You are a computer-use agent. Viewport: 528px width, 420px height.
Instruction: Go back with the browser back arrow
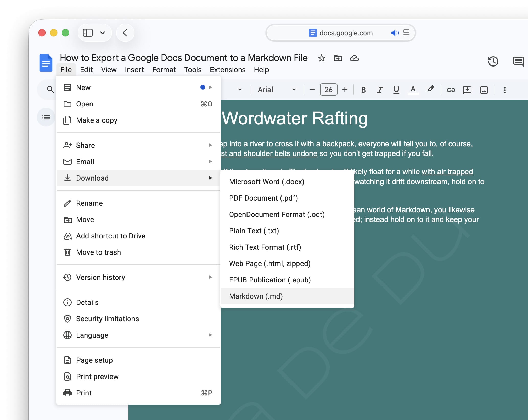pos(125,33)
